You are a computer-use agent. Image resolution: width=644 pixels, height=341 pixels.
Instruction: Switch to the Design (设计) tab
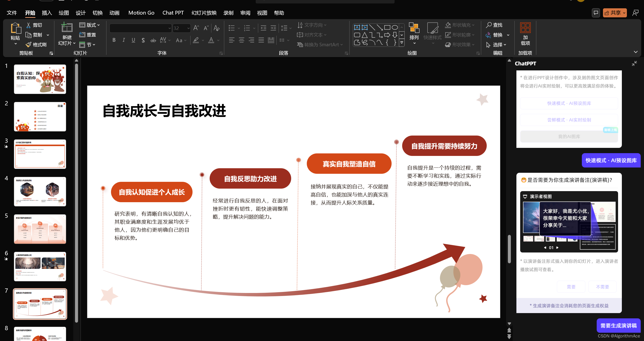point(81,13)
